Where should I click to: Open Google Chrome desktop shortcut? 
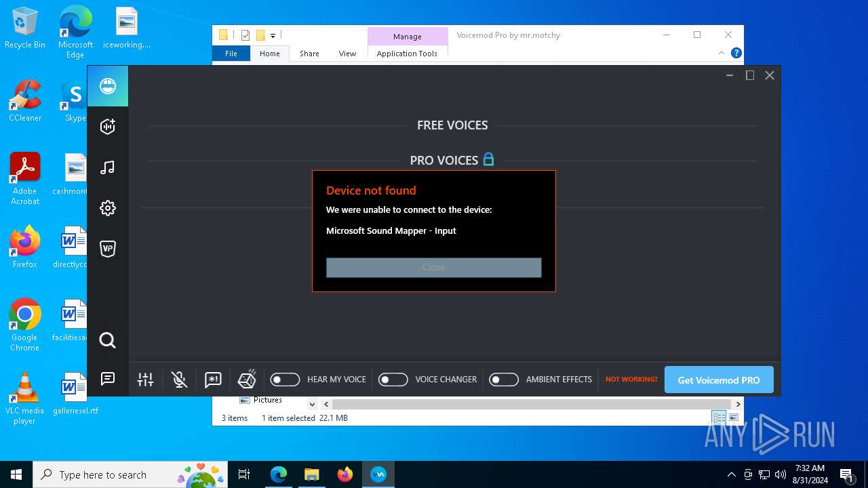[25, 325]
